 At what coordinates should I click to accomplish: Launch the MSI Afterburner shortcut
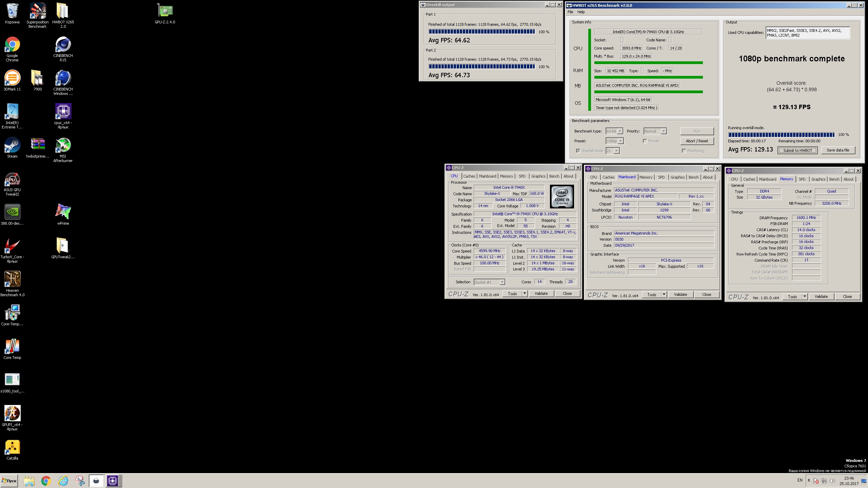63,149
